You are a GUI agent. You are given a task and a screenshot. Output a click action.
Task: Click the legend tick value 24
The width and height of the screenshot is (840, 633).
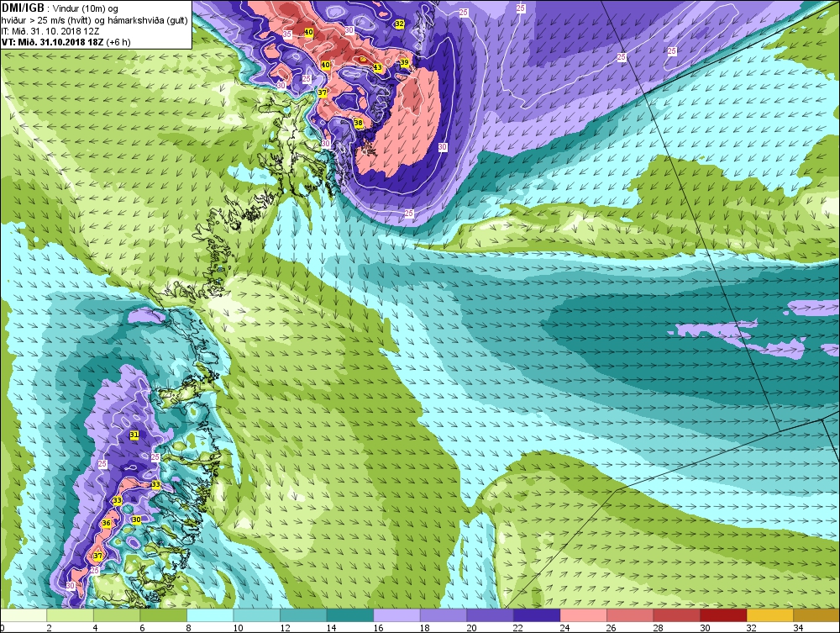[564, 628]
